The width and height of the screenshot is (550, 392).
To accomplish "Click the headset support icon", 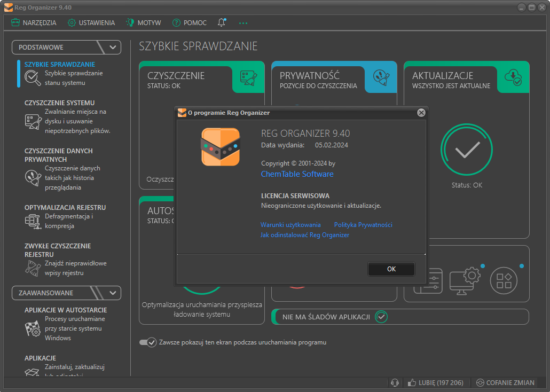I will click(395, 382).
